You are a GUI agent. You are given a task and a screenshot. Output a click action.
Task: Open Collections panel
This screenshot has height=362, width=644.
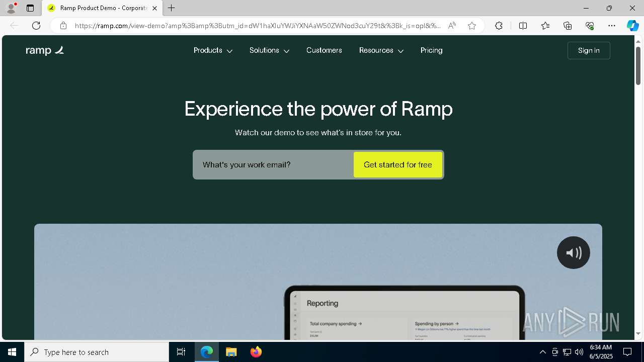coord(568,26)
